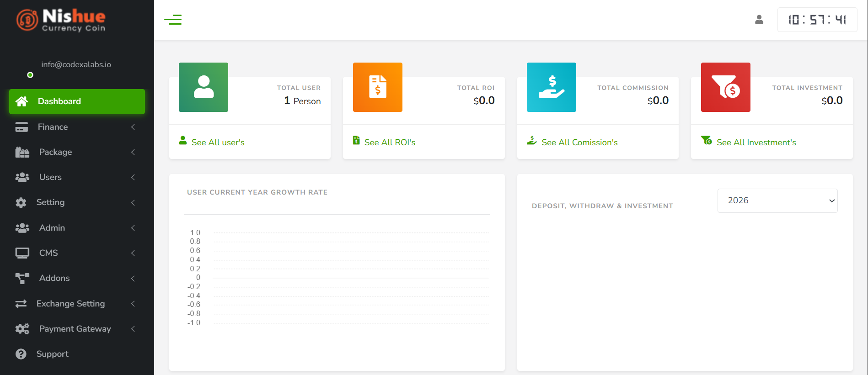
Task: Click the green online status dot
Action: [x=30, y=75]
